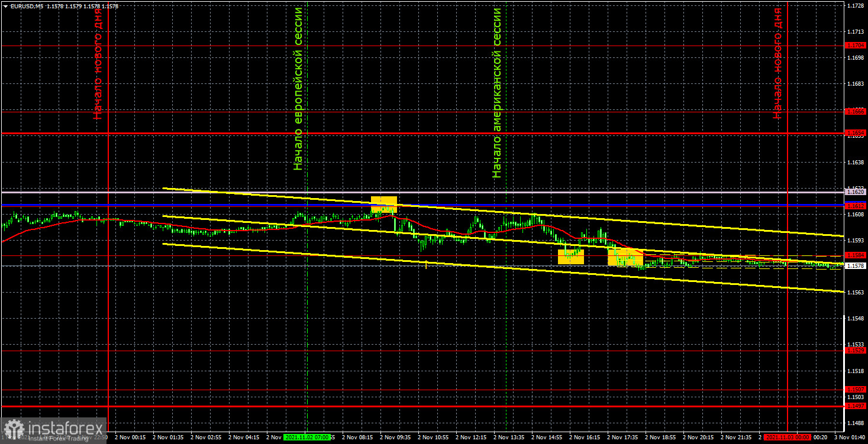Click the 2 Nov 14:55 time axis label

[x=547, y=437]
